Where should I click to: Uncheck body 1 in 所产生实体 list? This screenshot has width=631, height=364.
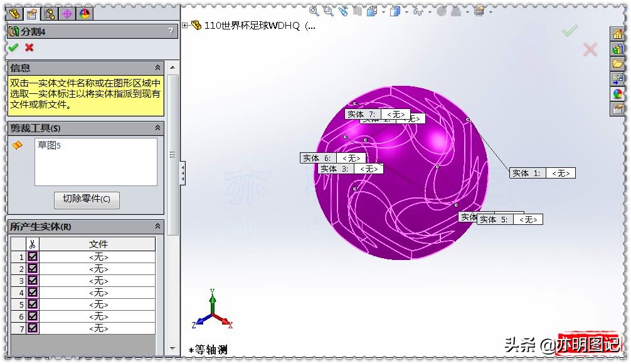[34, 257]
